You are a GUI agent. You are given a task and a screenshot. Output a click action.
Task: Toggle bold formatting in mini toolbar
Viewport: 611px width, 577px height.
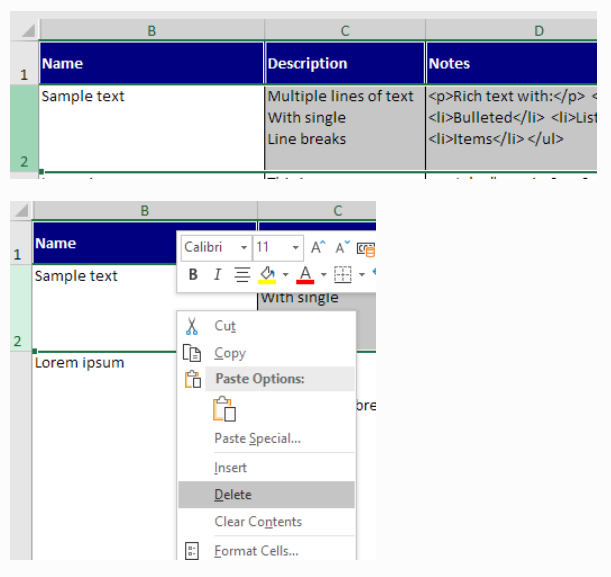[193, 275]
